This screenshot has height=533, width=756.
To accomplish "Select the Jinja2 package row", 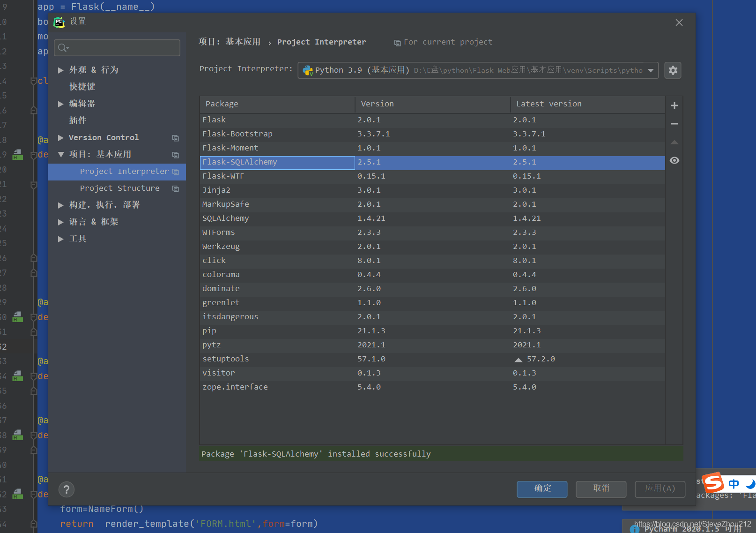I will [432, 190].
